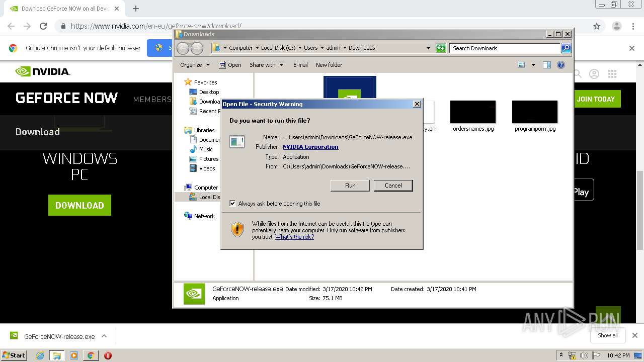
Task: Show hidden system tray icons
Action: 561,355
